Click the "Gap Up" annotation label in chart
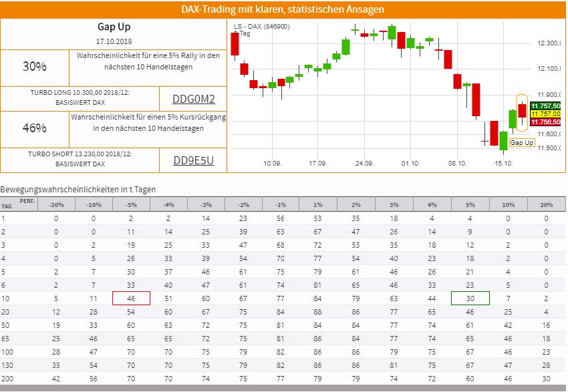The image size is (568, 392). point(522,143)
